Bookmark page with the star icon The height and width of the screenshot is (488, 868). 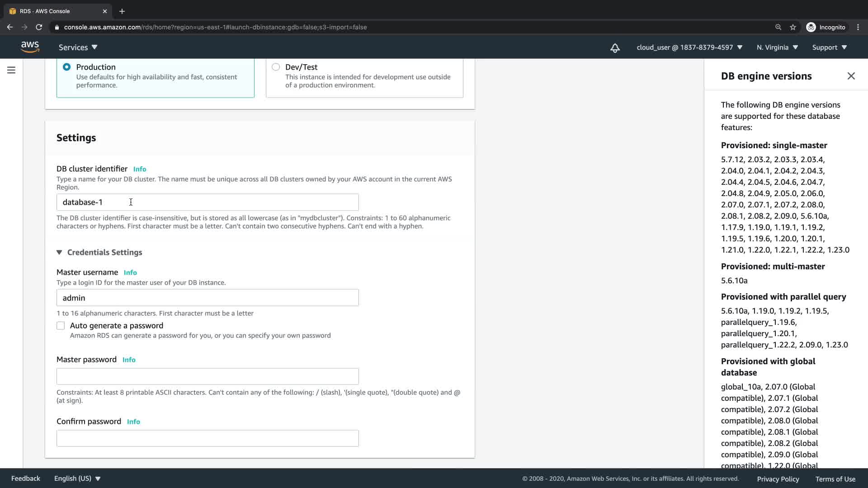pos(793,27)
